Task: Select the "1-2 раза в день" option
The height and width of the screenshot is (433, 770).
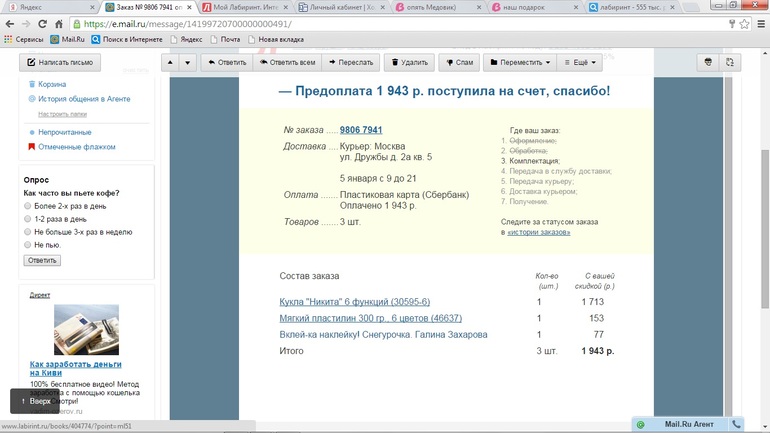Action: [28, 219]
